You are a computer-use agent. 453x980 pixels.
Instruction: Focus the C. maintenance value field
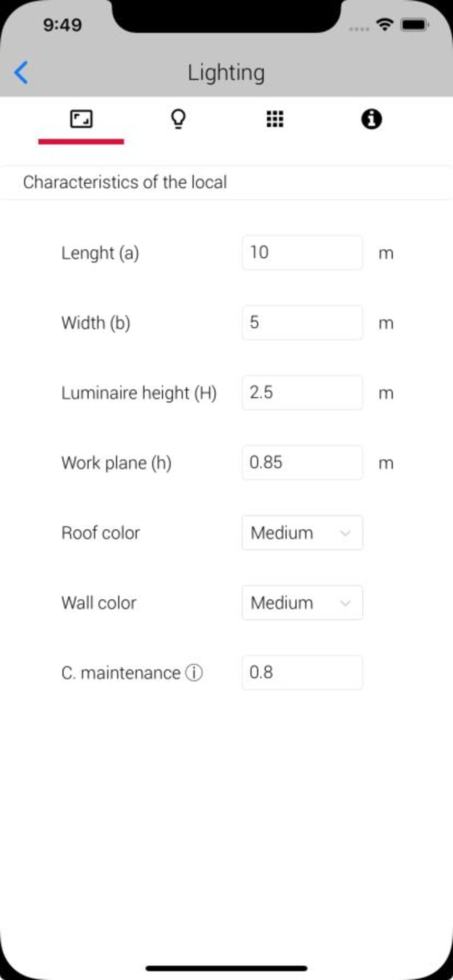tap(302, 672)
